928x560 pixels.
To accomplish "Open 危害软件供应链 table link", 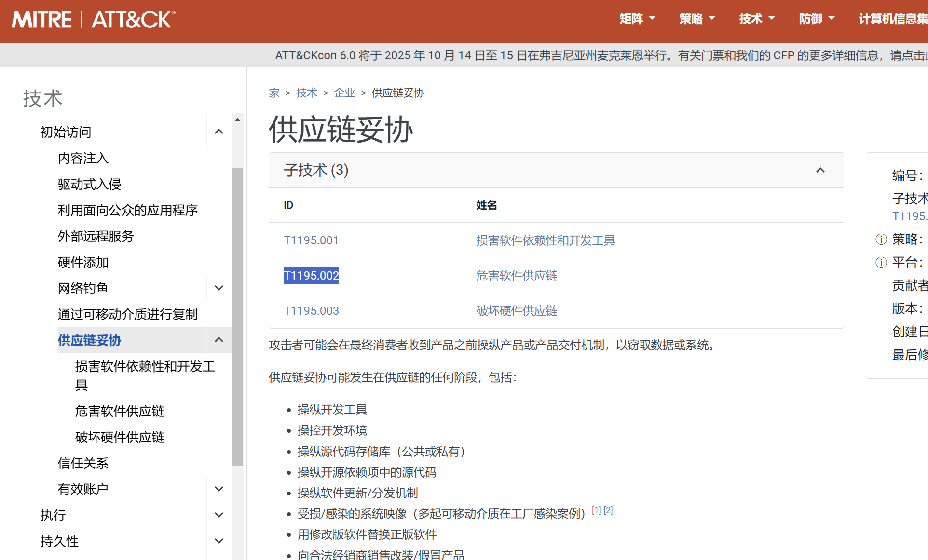I will (517, 276).
